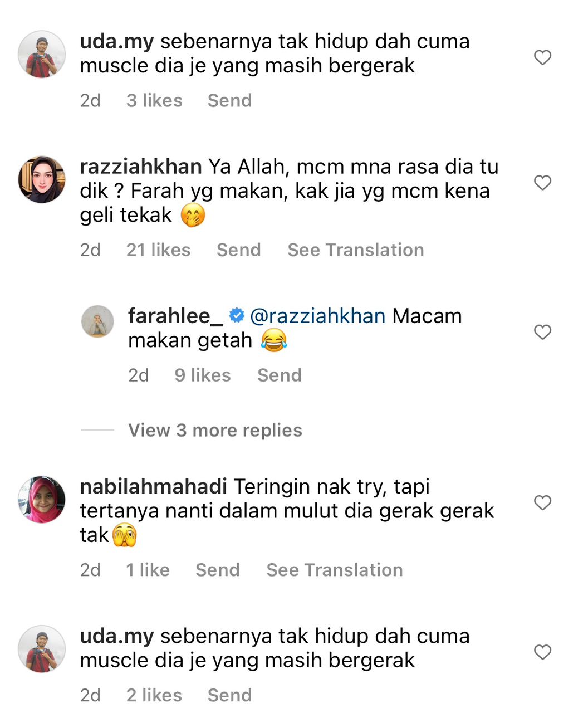Like razziahkhan's comment with the heart icon
The image size is (588, 713).
point(542,183)
